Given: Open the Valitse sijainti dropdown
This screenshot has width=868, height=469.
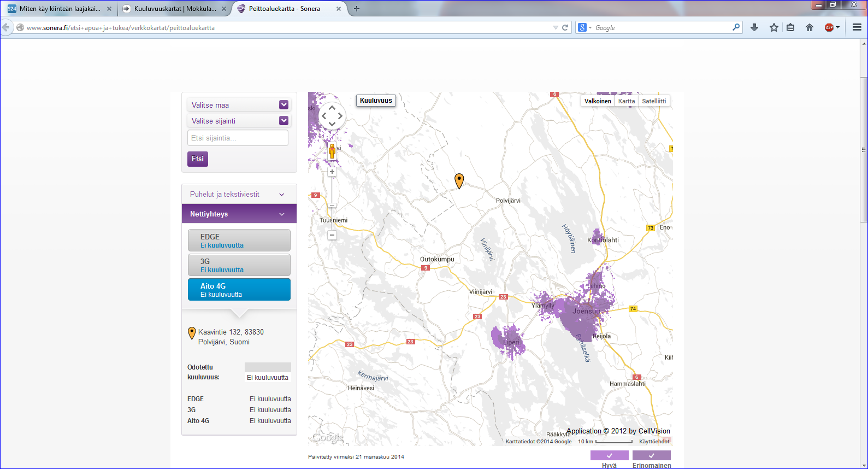Looking at the screenshot, I should tap(238, 121).
